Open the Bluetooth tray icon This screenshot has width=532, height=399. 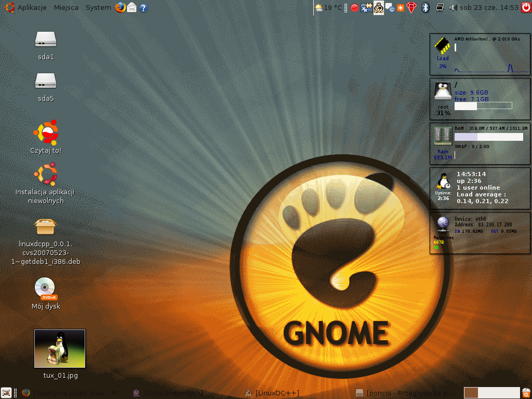pos(425,7)
